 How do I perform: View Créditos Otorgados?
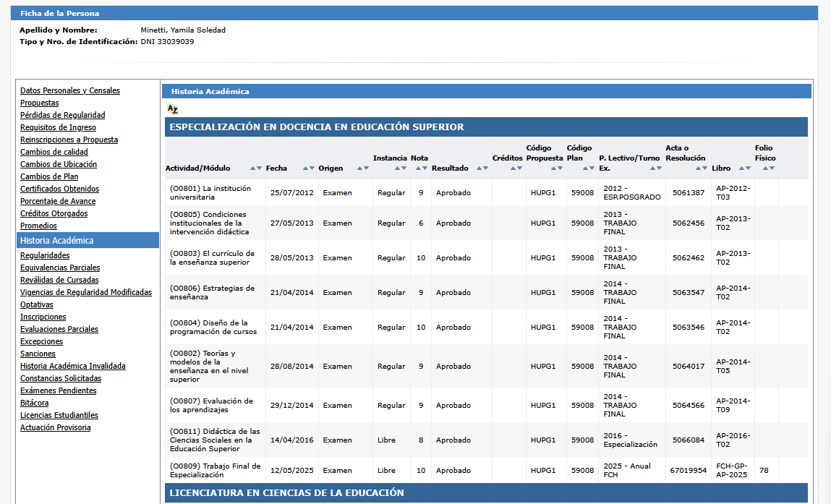point(54,213)
